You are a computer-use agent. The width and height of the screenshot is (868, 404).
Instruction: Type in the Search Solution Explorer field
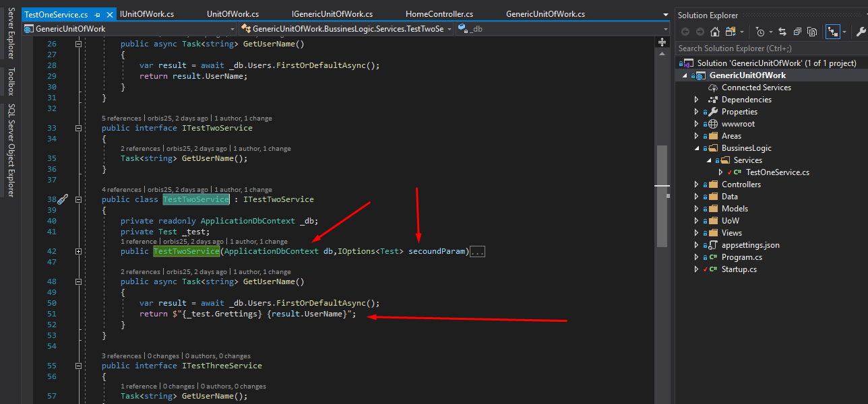755,48
